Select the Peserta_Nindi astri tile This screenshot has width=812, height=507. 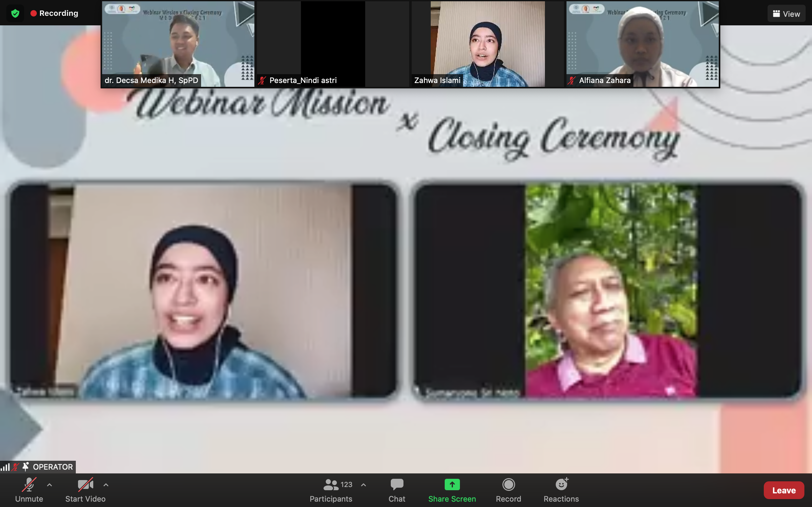coord(332,44)
